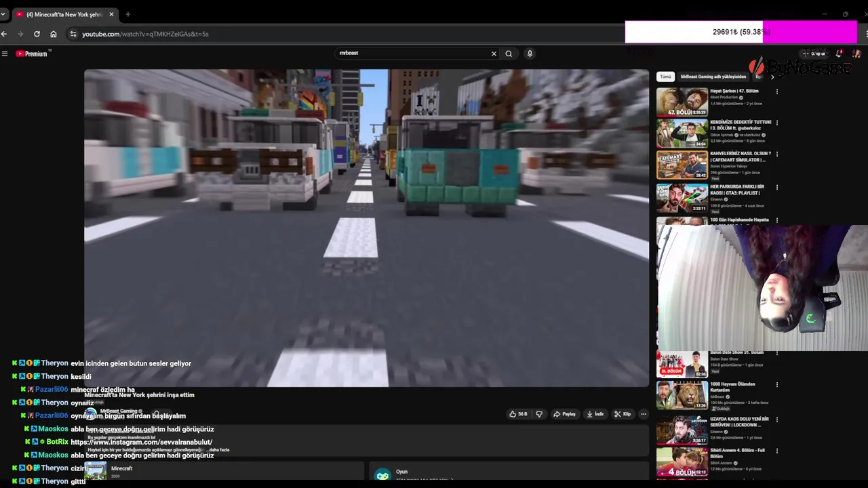Click the upside-down webcam overlay

tap(762, 288)
